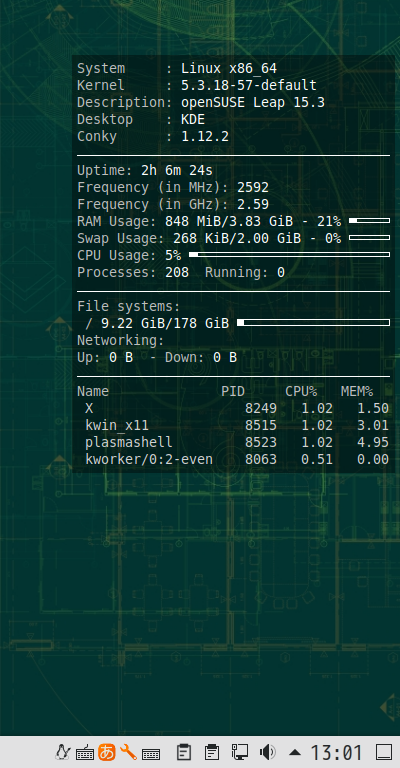This screenshot has width=400, height=768.
Task: Click the Tux penguin tray icon
Action: pos(63,752)
